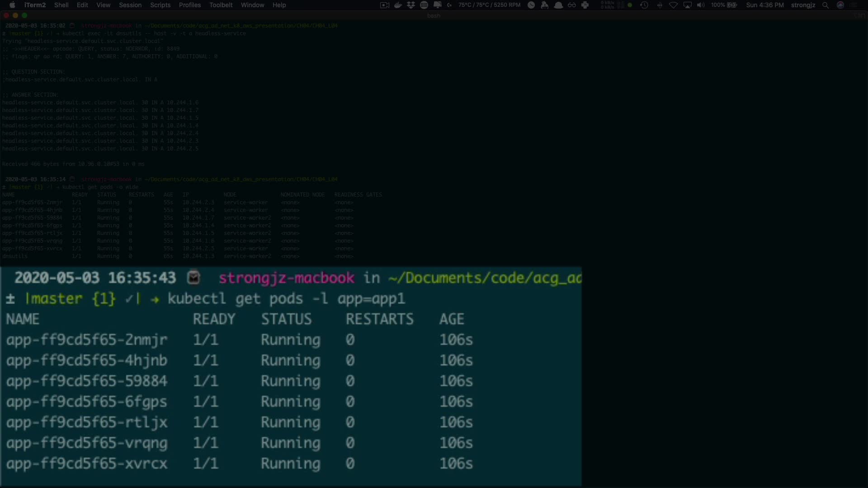Open the AirPlay display icon

tap(687, 5)
